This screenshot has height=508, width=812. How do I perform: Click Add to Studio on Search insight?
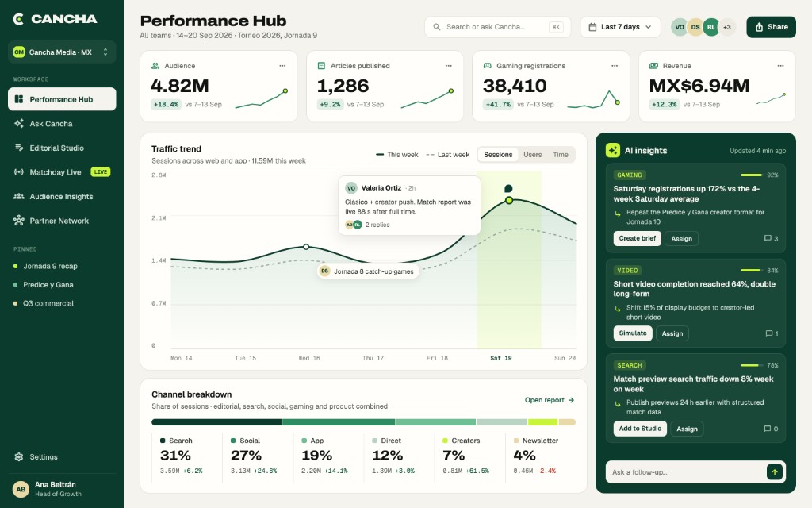point(640,429)
